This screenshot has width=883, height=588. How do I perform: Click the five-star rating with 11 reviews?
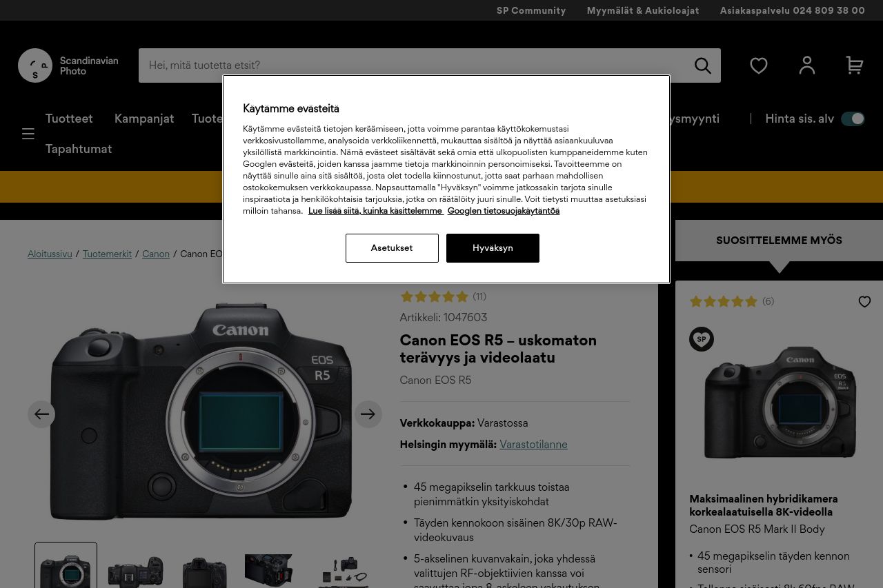[x=443, y=296]
